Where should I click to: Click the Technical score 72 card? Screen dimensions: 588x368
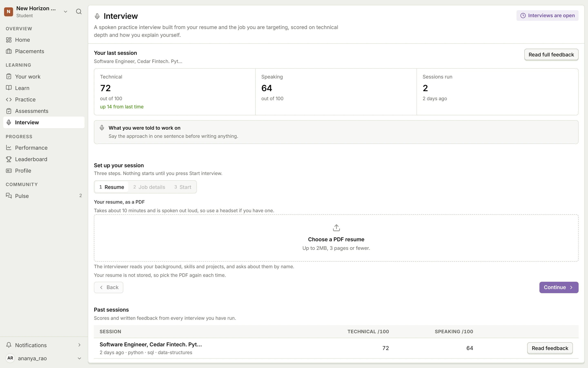[175, 92]
